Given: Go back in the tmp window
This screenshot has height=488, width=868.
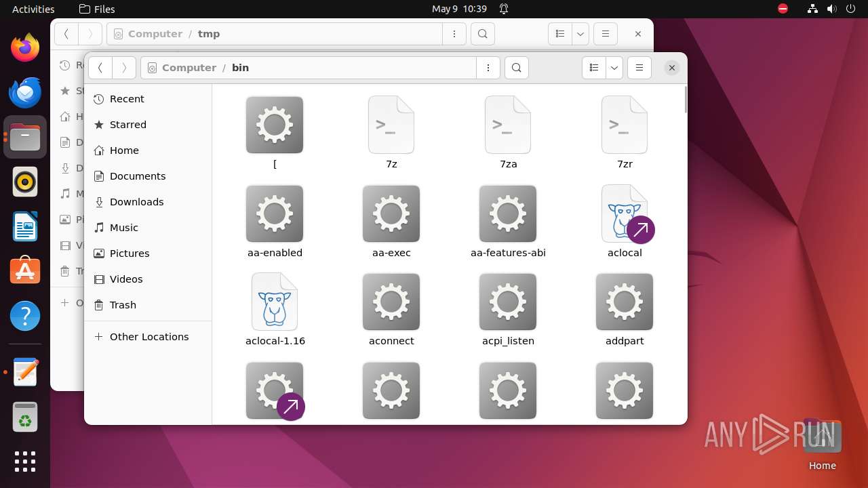Looking at the screenshot, I should coord(66,34).
